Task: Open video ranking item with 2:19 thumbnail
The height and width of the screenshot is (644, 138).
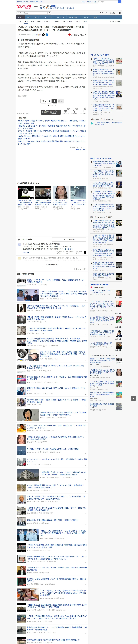Action: tap(119, 238)
